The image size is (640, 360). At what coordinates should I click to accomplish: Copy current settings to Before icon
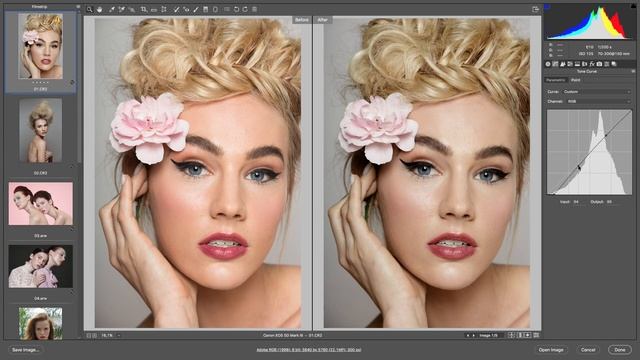(528, 335)
